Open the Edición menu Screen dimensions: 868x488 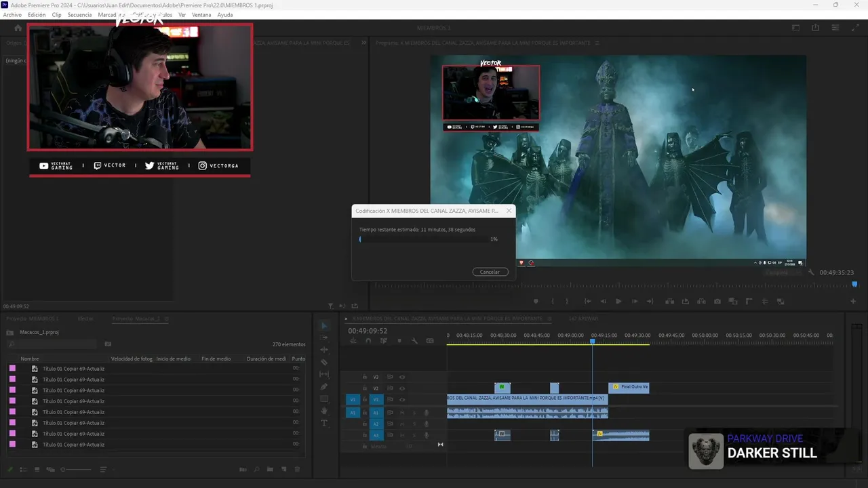pyautogui.click(x=37, y=14)
